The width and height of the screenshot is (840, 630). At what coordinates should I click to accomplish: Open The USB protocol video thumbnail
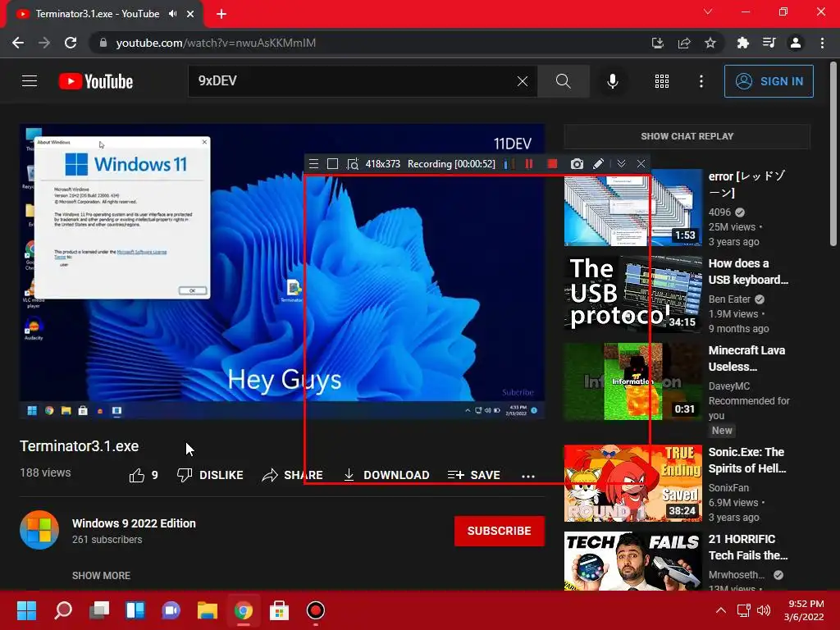pos(632,294)
